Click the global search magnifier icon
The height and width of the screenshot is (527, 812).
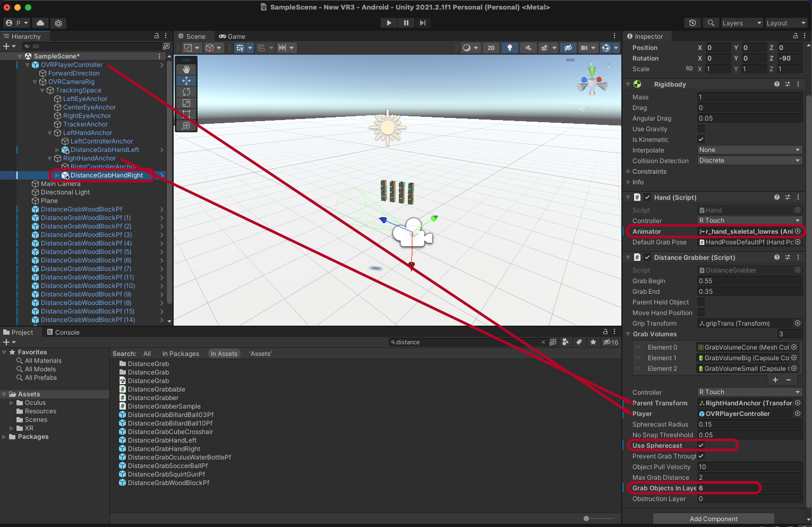coord(711,23)
